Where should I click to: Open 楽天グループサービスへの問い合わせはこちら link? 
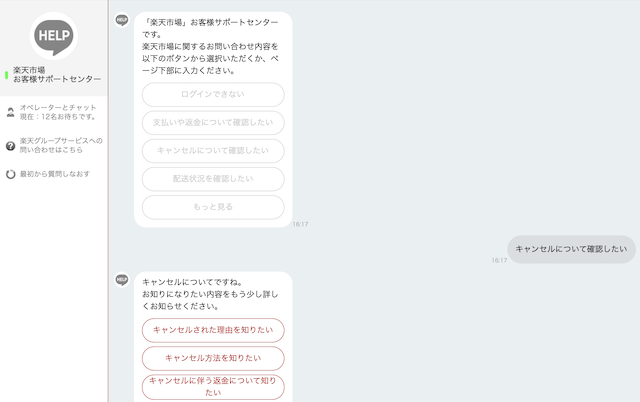(61, 145)
